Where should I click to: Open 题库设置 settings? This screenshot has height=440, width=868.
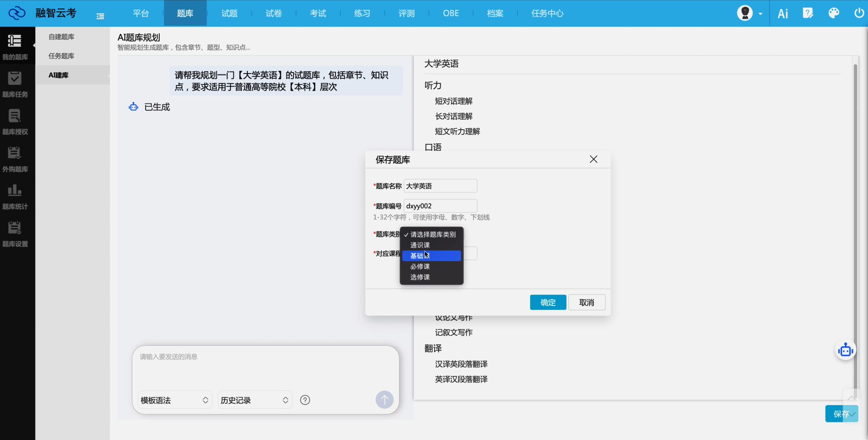tap(17, 234)
